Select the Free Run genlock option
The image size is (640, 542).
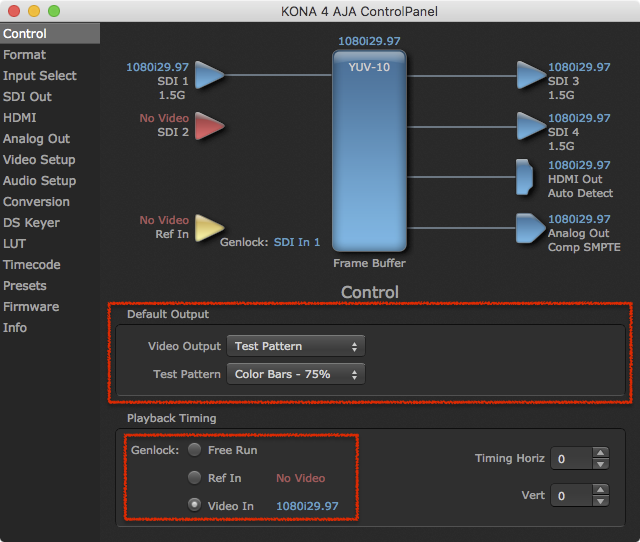tap(195, 450)
